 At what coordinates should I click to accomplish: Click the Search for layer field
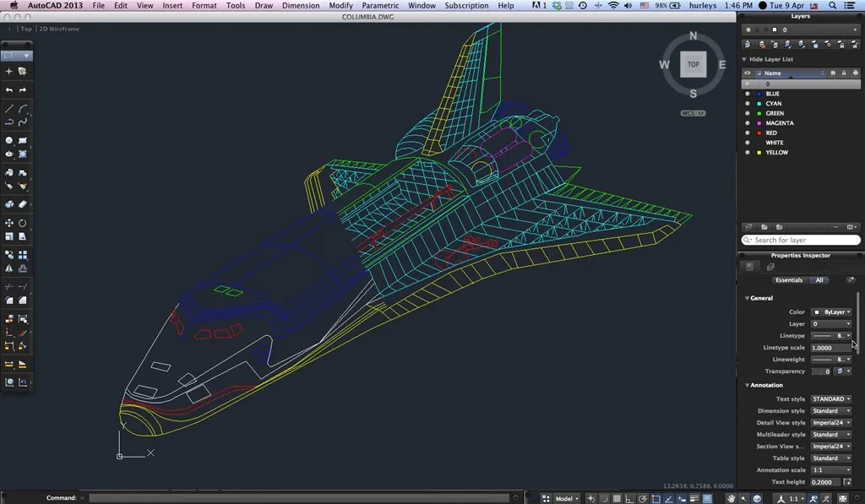[800, 240]
